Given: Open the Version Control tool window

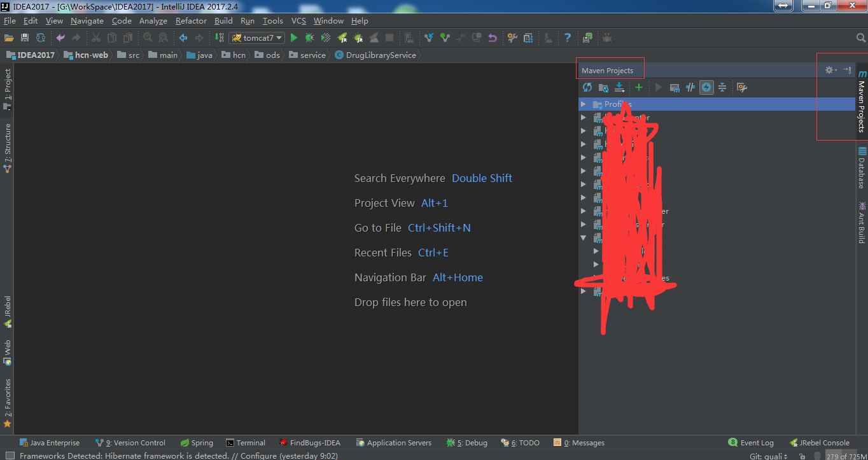Looking at the screenshot, I should [130, 443].
